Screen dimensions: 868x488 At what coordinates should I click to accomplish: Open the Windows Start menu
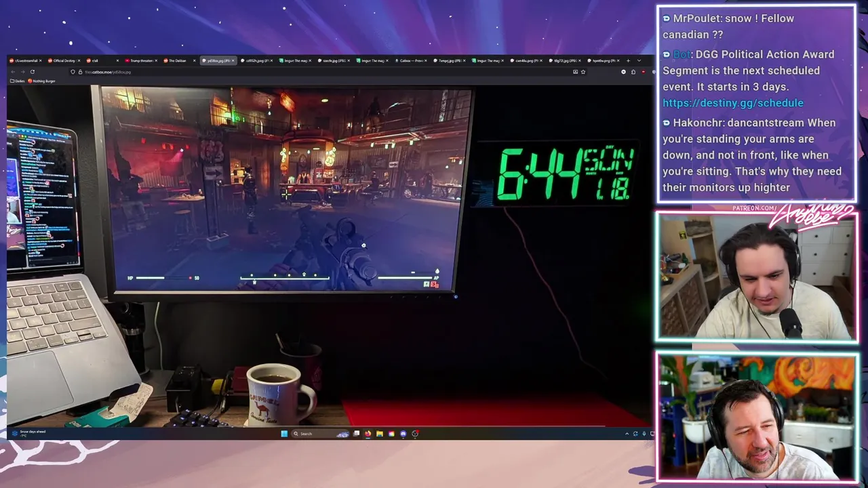(x=284, y=434)
